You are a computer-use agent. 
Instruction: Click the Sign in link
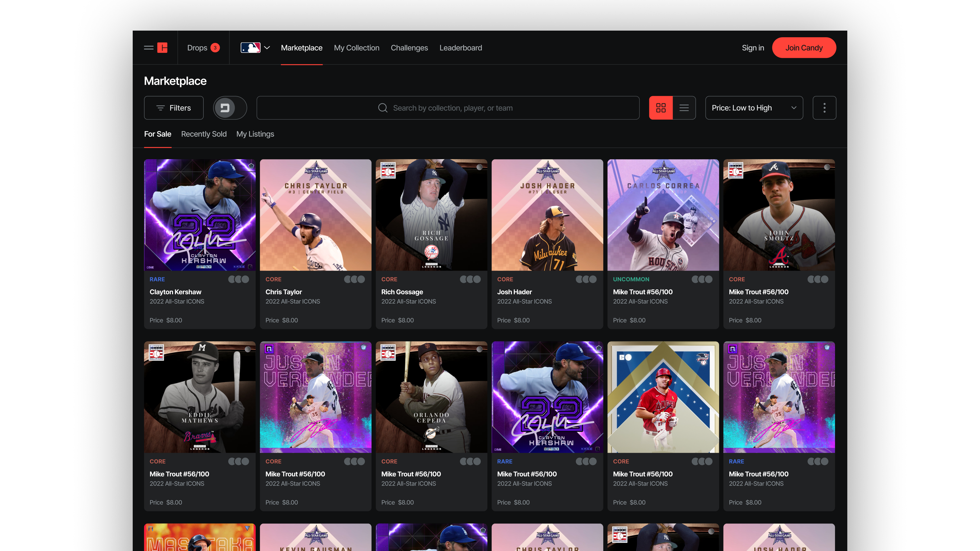click(753, 48)
